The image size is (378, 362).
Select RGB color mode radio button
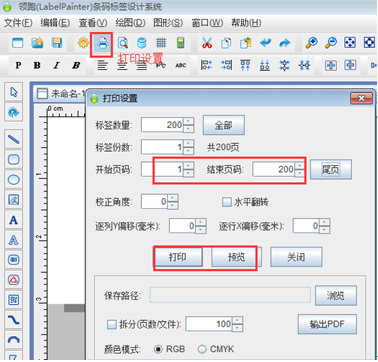pyautogui.click(x=158, y=349)
